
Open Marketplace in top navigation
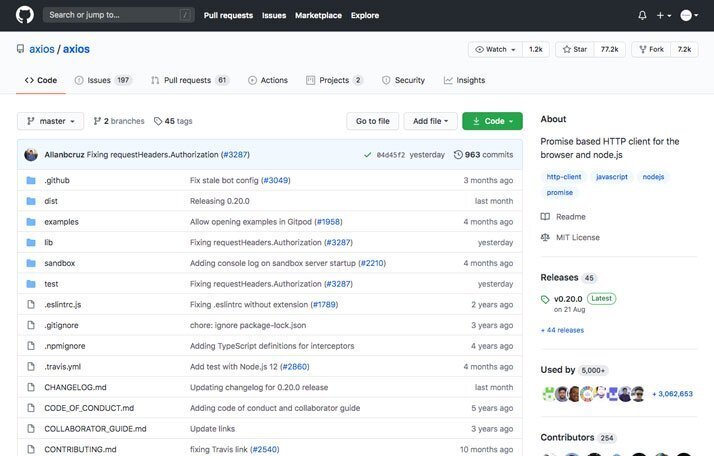click(x=318, y=15)
